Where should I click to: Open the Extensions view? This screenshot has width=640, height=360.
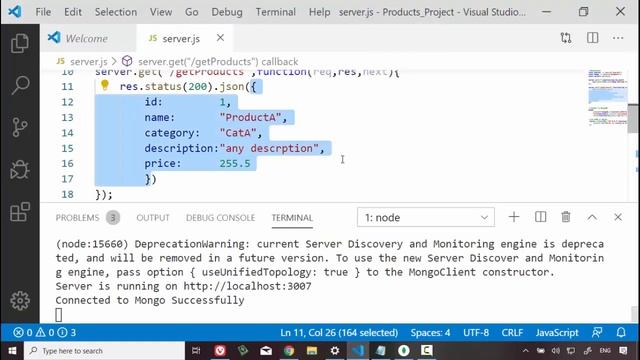point(20,212)
